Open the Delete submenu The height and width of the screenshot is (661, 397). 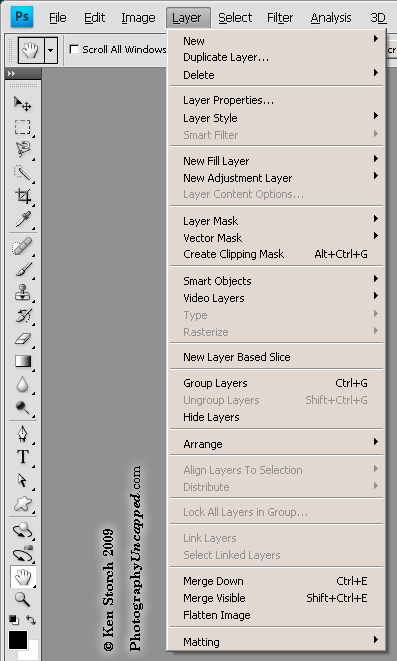276,75
